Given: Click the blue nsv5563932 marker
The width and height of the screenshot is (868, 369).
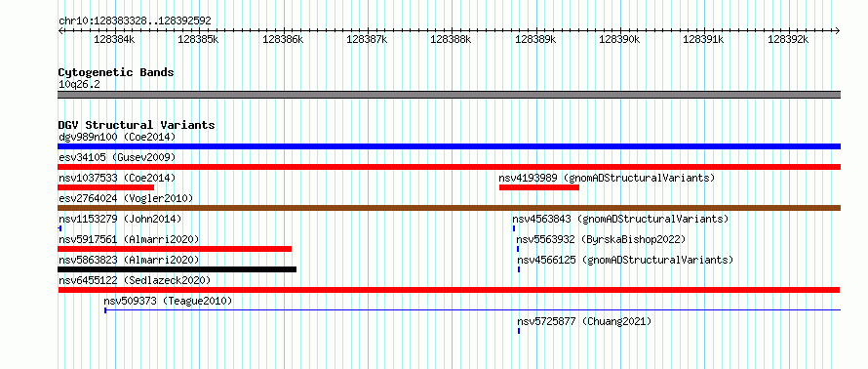Looking at the screenshot, I should tap(518, 249).
